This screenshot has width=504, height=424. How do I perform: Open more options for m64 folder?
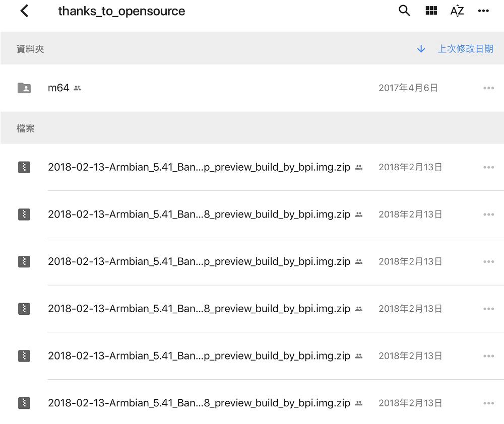[488, 88]
